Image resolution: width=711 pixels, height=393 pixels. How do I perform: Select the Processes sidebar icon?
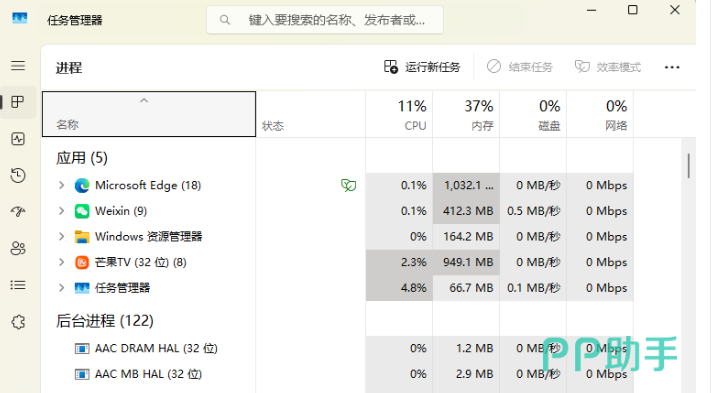coord(18,102)
